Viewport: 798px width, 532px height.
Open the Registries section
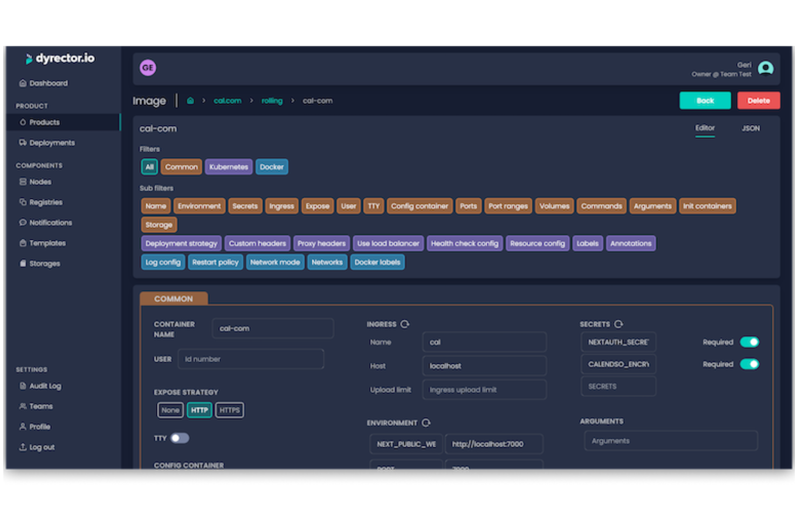tap(47, 202)
